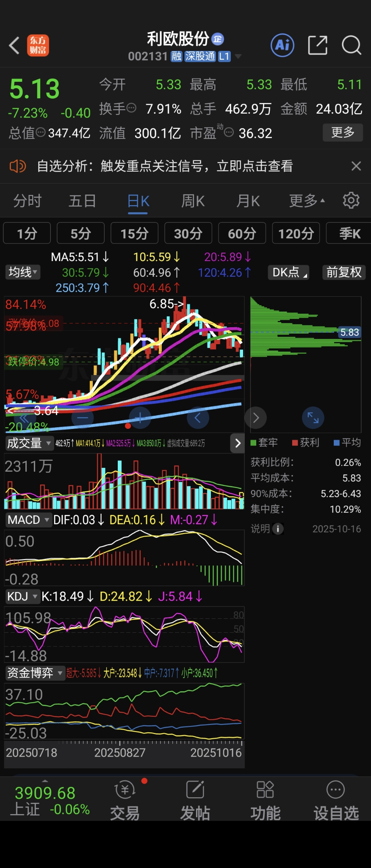371x868 pixels.
Task: Open the KDJ indicator dropdown
Action: pyautogui.click(x=22, y=596)
